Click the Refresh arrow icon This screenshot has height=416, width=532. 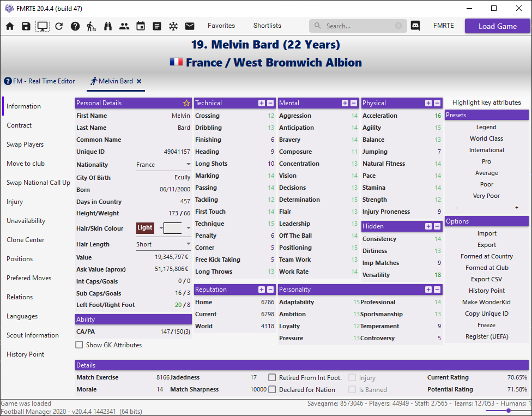coord(59,26)
